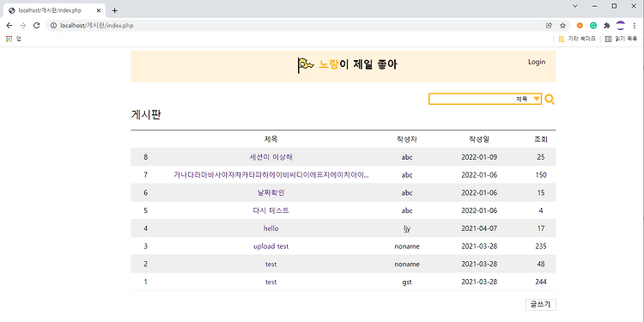Click the 게시판 heading
644x322 pixels.
point(145,115)
